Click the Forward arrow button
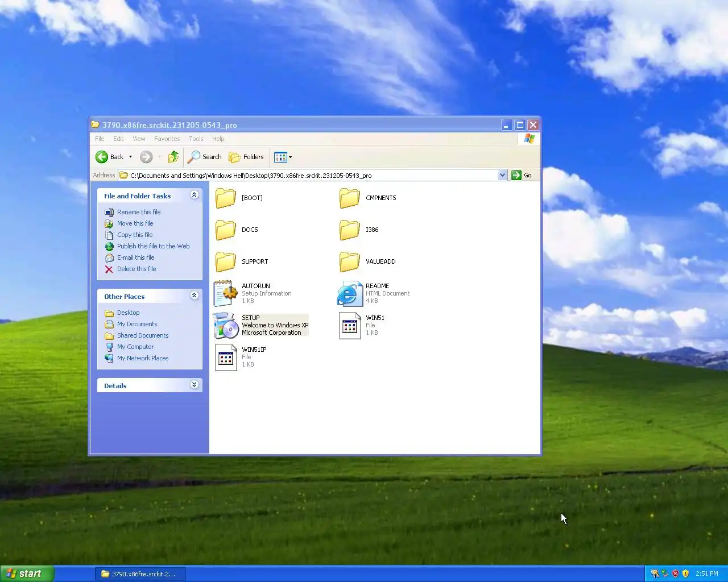This screenshot has height=582, width=728. click(x=146, y=157)
